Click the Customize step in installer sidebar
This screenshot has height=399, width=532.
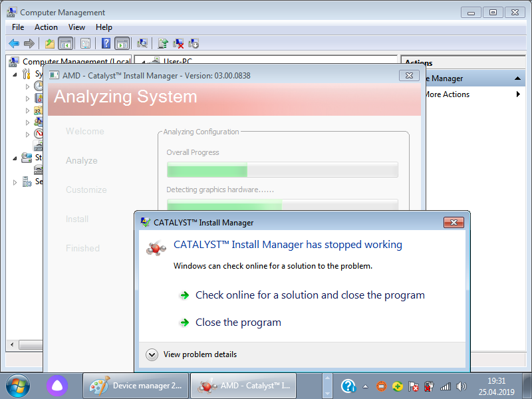pos(86,190)
